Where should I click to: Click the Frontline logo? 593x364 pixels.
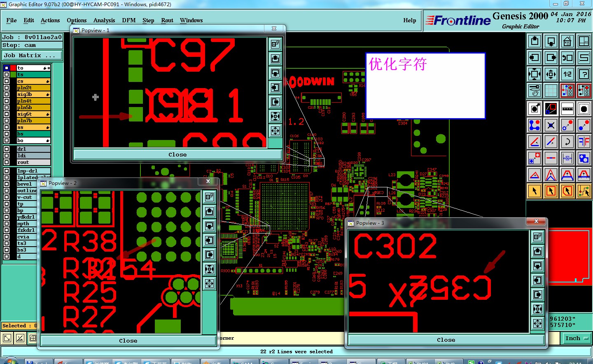(x=458, y=20)
